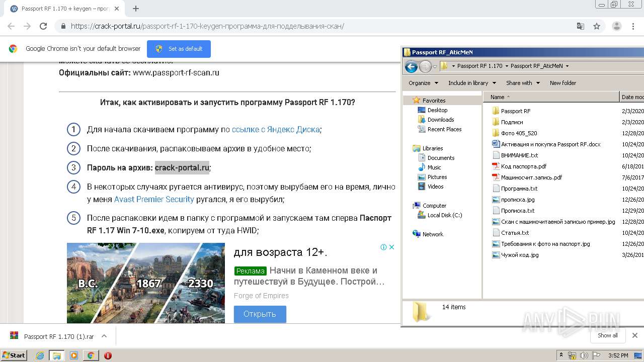Select the Passport RF folder

click(516, 111)
